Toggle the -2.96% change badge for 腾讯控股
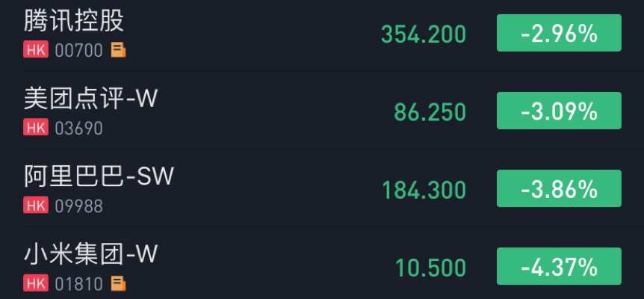 [559, 34]
